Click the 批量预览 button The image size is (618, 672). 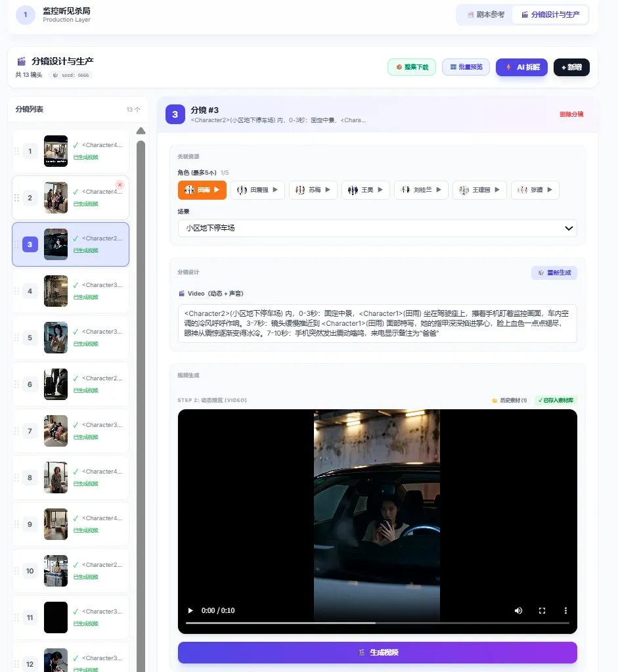click(x=466, y=67)
